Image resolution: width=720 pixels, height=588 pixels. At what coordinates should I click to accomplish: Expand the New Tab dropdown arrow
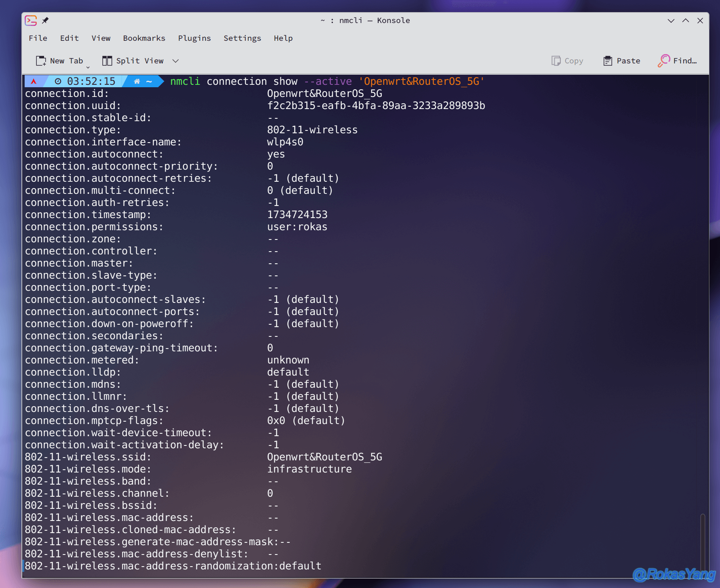(88, 67)
